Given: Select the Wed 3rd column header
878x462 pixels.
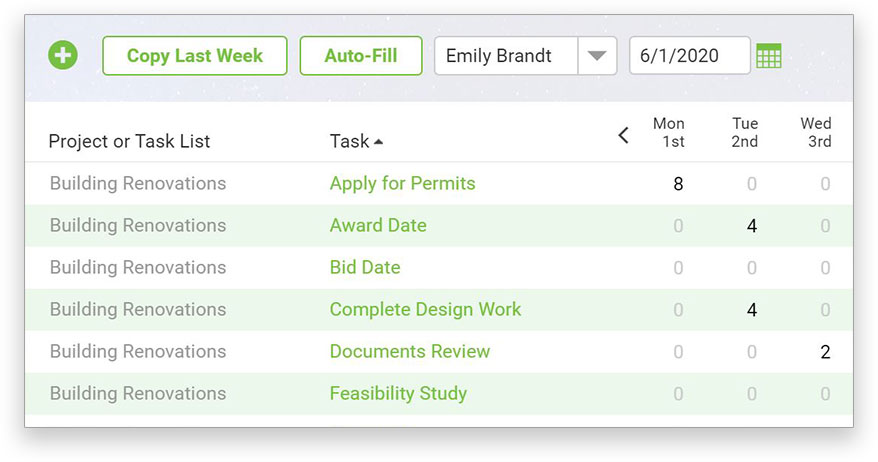Looking at the screenshot, I should (x=816, y=132).
